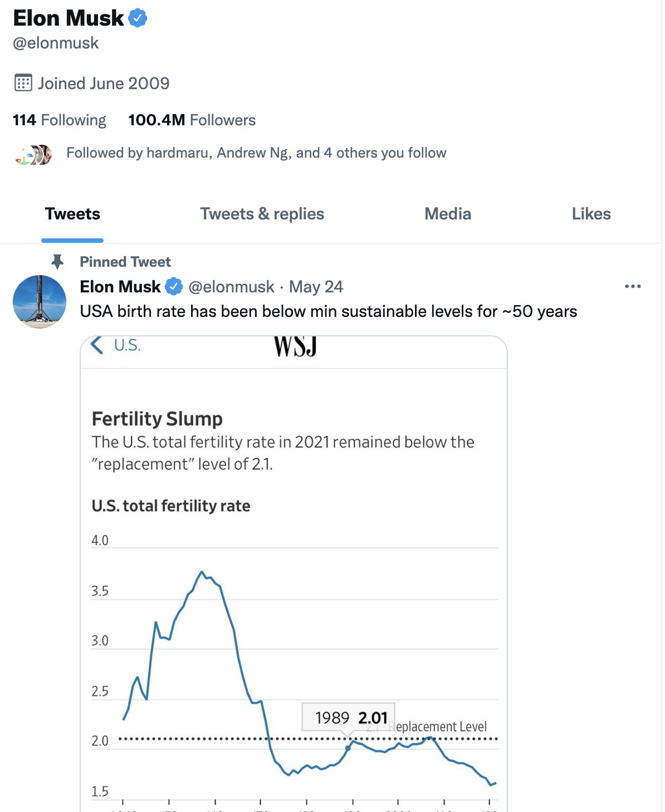View the 100.4M Followers list

coord(192,120)
